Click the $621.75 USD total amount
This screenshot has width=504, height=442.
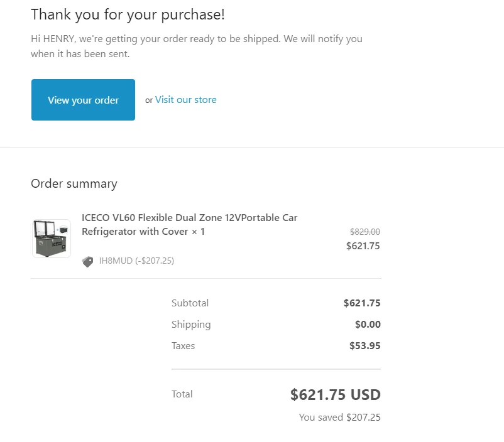[335, 395]
